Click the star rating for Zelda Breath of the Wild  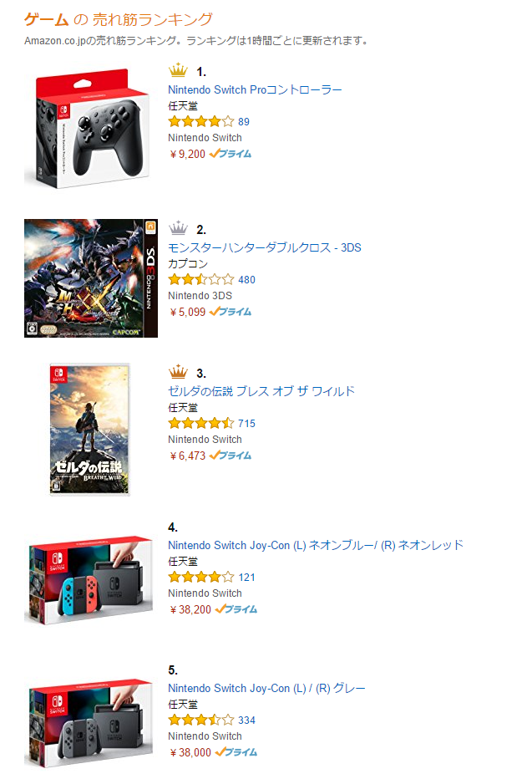tap(201, 423)
